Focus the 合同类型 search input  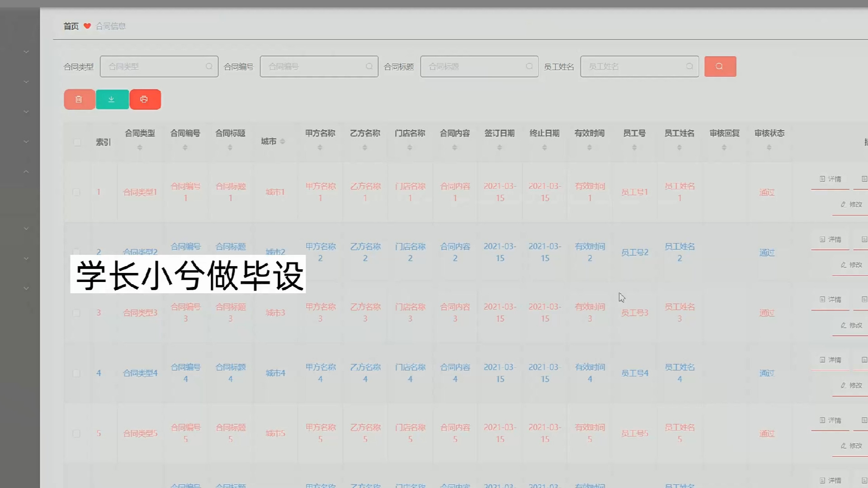159,66
